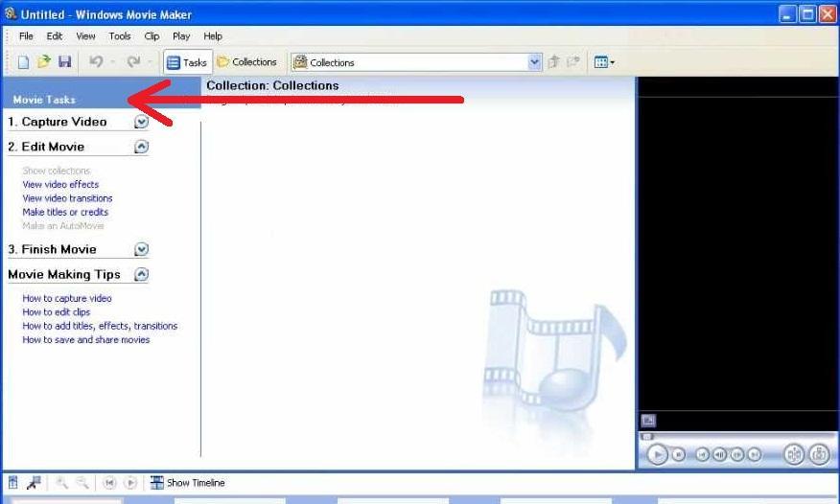The width and height of the screenshot is (840, 504).
Task: Click the 1. Capture Video heading
Action: 58,122
